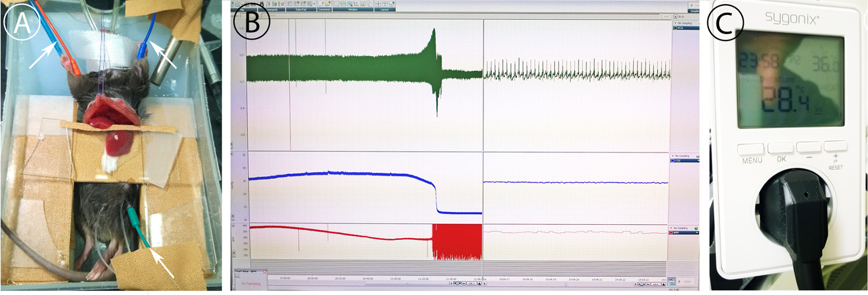
Task: Open the File toolbar group label
Action: (x=242, y=10)
